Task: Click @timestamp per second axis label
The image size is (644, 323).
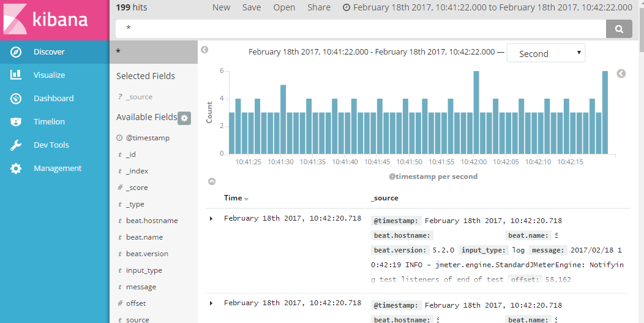Action: (x=433, y=177)
